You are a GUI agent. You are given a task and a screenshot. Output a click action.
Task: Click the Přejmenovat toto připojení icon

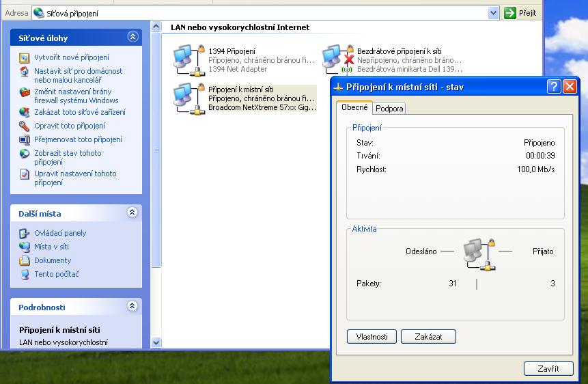tap(25, 139)
